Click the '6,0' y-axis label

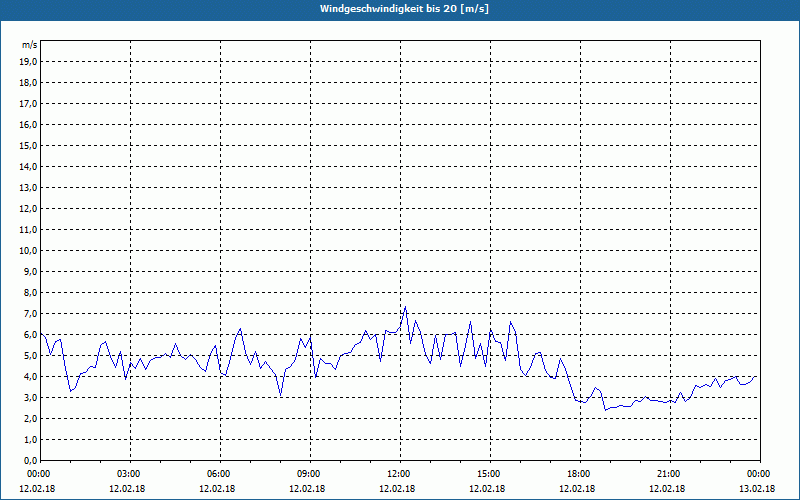(30, 335)
